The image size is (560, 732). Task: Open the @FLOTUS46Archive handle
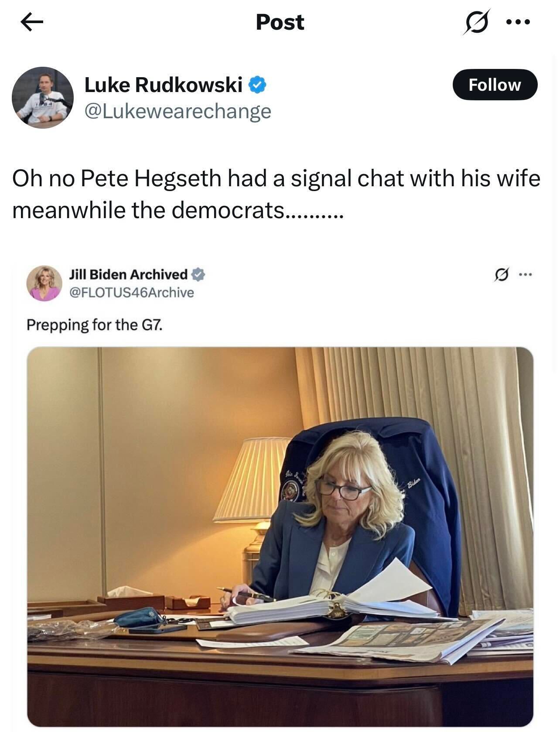(131, 292)
